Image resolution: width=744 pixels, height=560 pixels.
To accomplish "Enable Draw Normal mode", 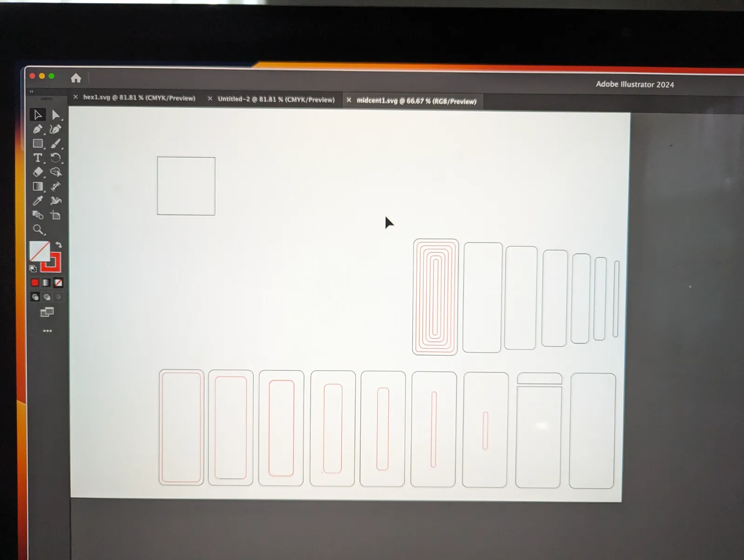I will coord(35,297).
